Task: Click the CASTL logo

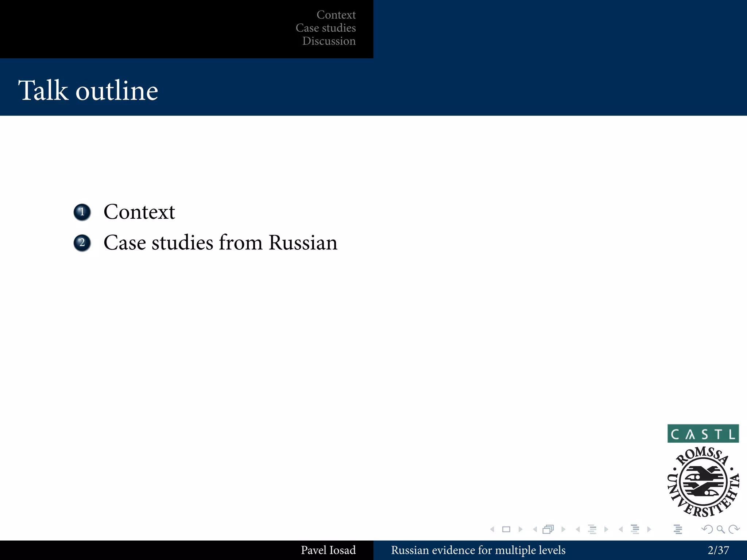Action: (703, 433)
